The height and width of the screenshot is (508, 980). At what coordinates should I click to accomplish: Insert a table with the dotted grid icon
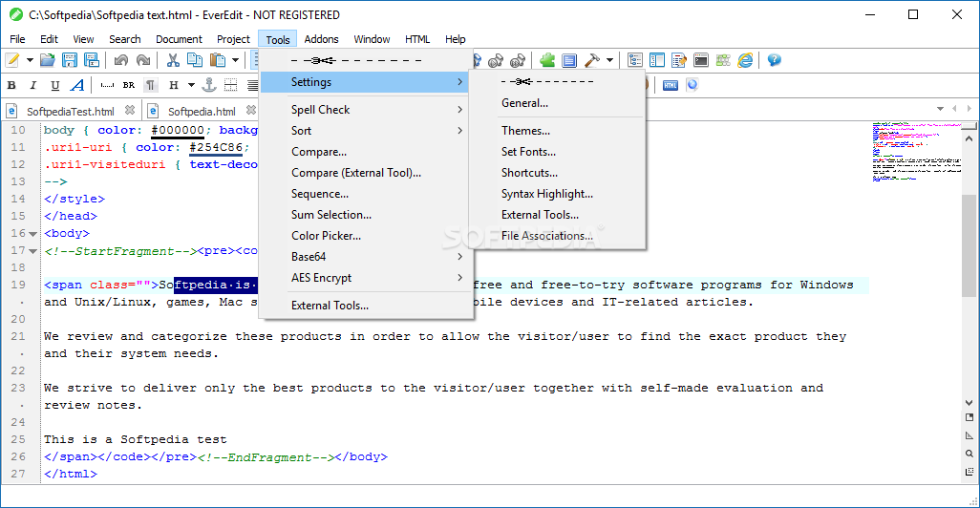click(230, 85)
